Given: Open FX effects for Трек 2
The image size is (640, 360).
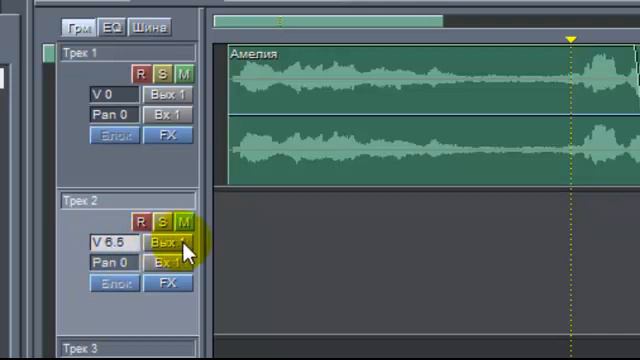Looking at the screenshot, I should [x=168, y=283].
